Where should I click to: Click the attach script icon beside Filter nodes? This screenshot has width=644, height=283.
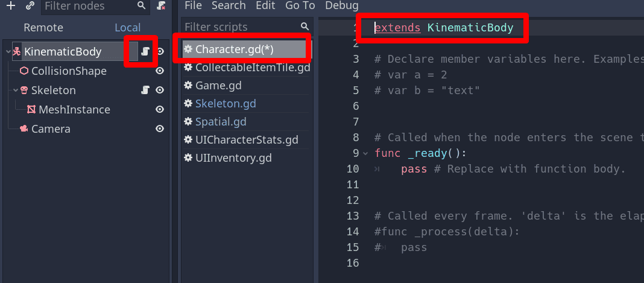pyautogui.click(x=161, y=6)
